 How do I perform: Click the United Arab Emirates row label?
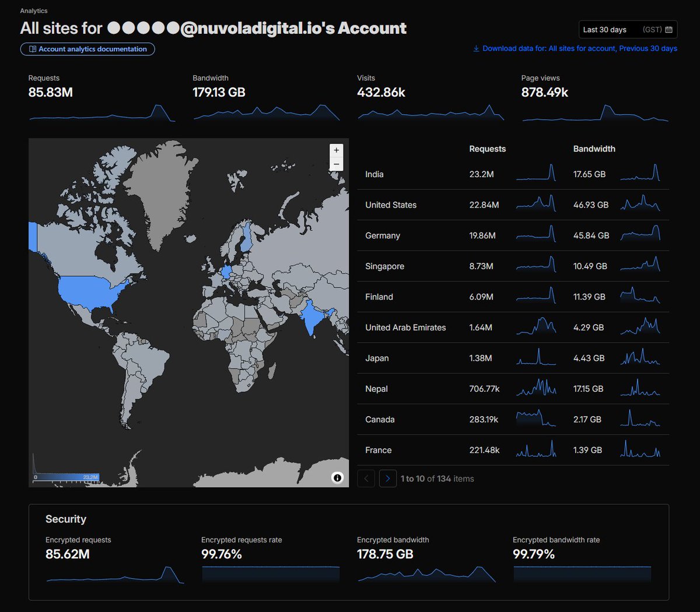[405, 328]
